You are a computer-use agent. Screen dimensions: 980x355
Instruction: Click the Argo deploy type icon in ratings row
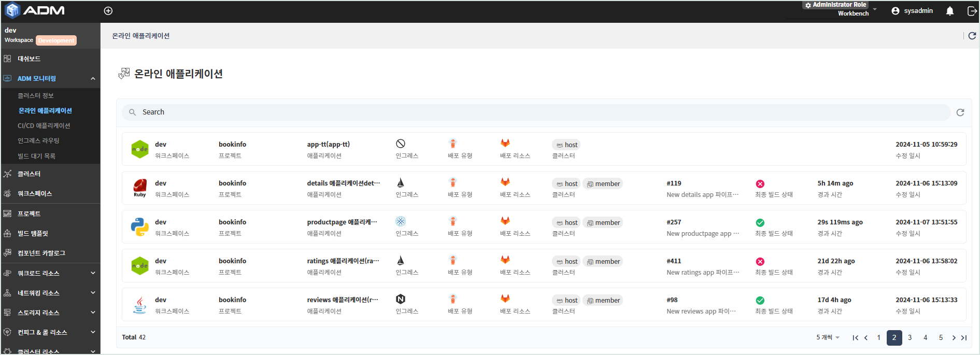pos(453,260)
